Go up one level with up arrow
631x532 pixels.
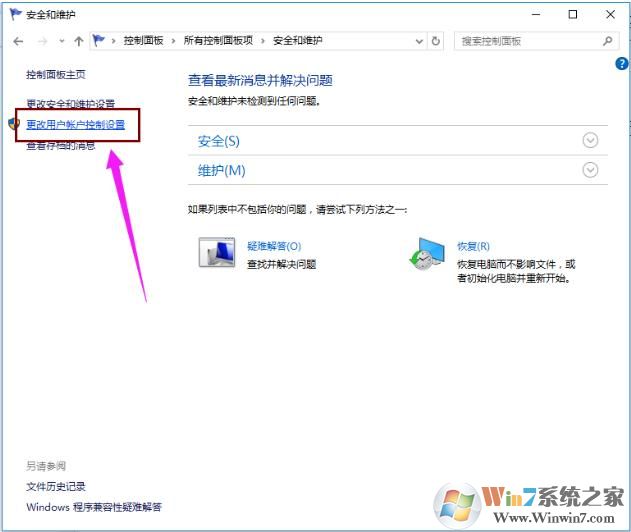pos(79,41)
